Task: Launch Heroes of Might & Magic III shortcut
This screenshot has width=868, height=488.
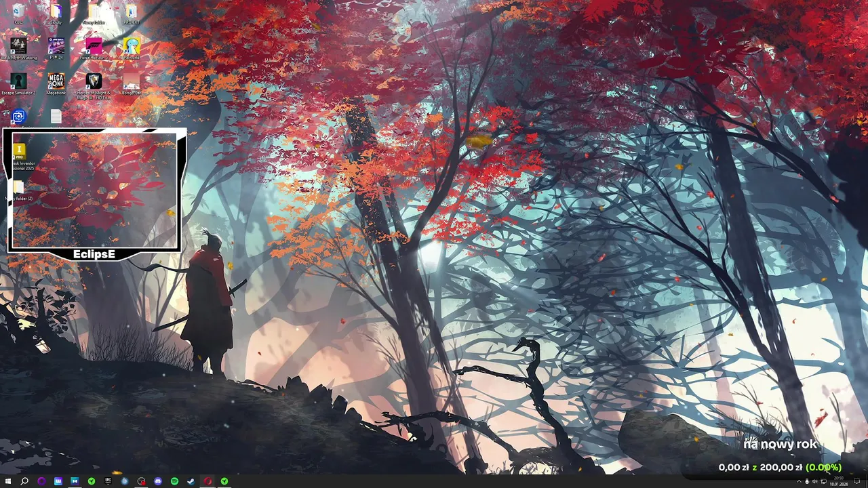Action: 94,86
